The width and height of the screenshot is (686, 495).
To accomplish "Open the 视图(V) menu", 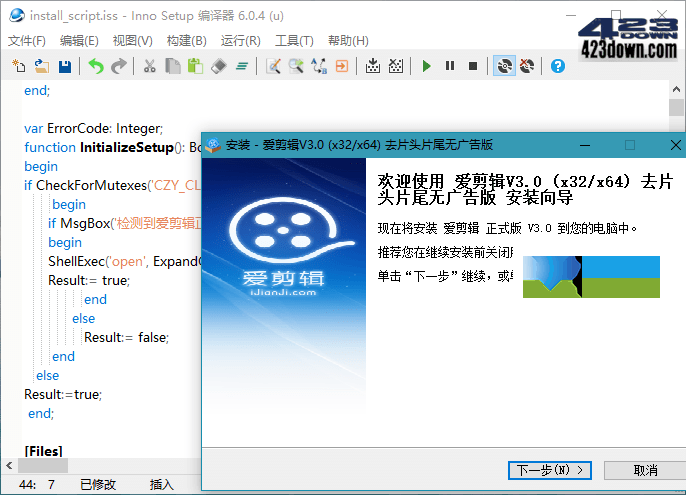I will (x=133, y=41).
